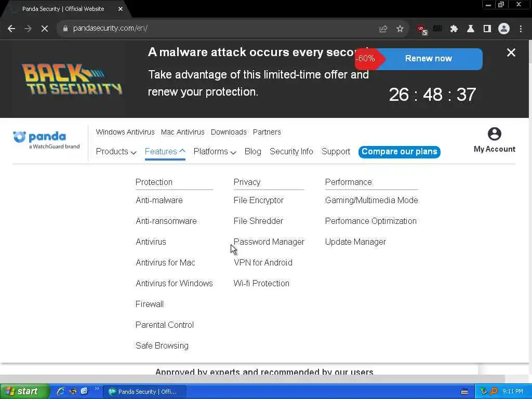Click the share page icon in address bar
The width and height of the screenshot is (532, 399).
383,29
